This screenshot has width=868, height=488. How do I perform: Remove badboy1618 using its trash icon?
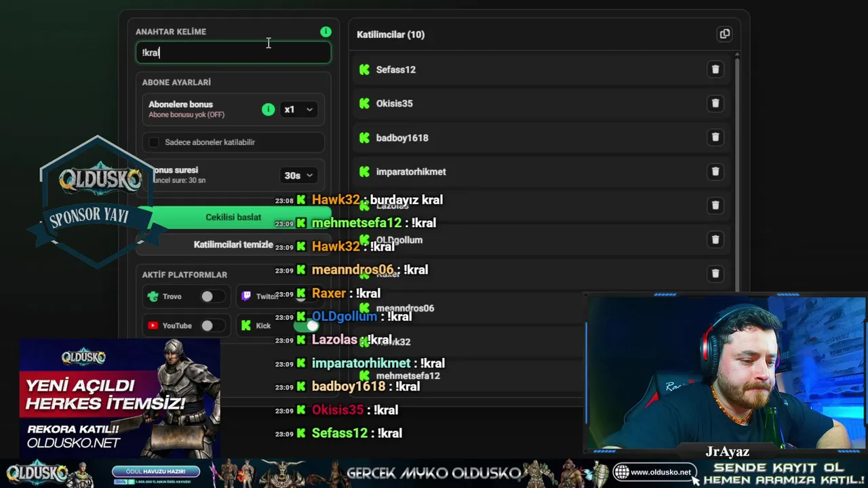click(715, 138)
